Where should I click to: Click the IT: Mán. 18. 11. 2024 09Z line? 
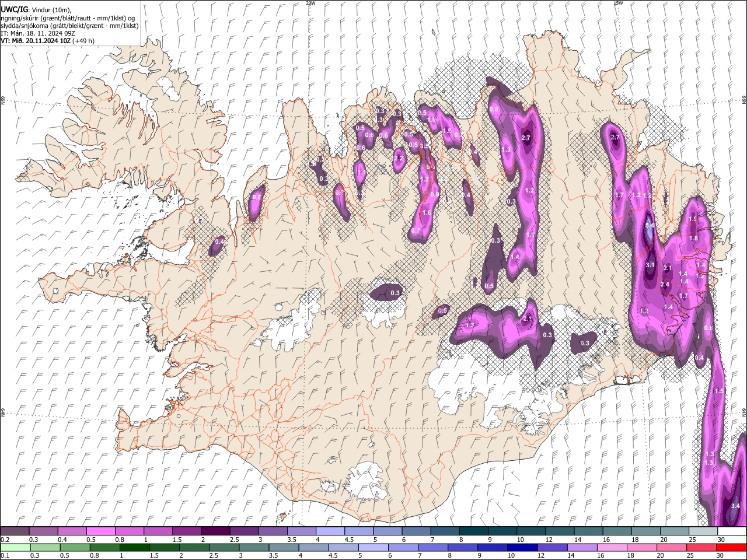pyautogui.click(x=37, y=33)
